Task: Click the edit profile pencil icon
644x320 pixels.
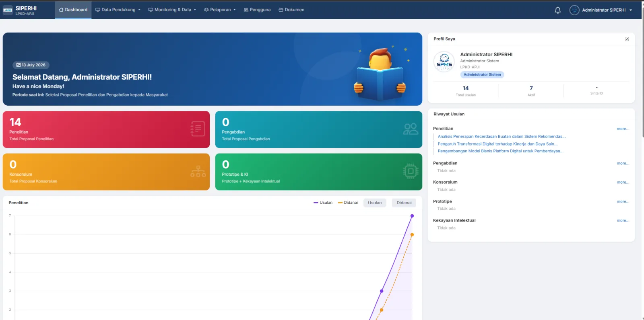Action: tap(627, 39)
